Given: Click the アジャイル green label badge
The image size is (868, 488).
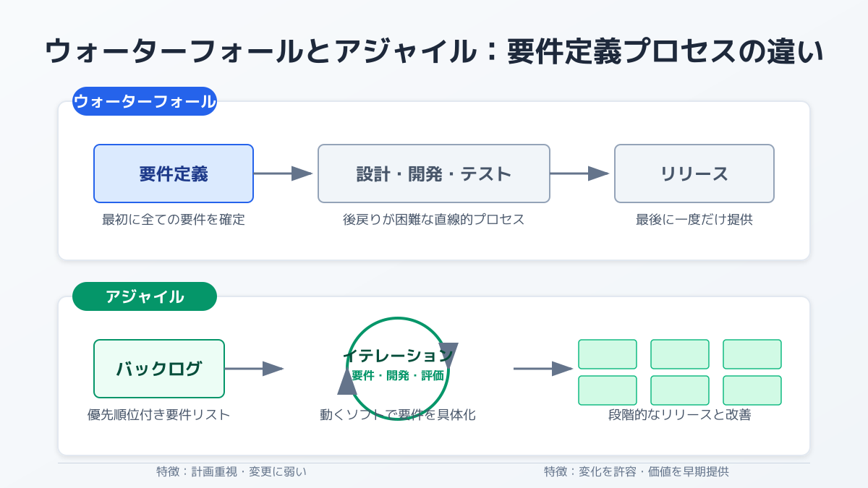Looking at the screenshot, I should tap(145, 296).
